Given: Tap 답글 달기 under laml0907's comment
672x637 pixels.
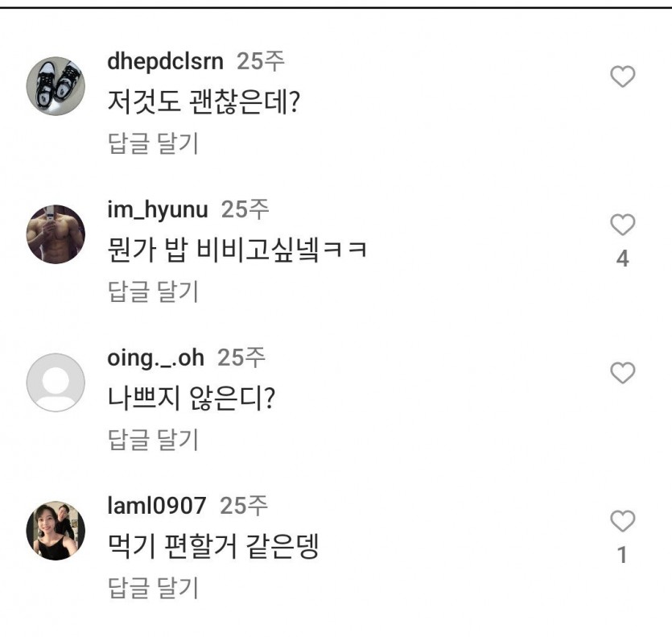Looking at the screenshot, I should 153,588.
